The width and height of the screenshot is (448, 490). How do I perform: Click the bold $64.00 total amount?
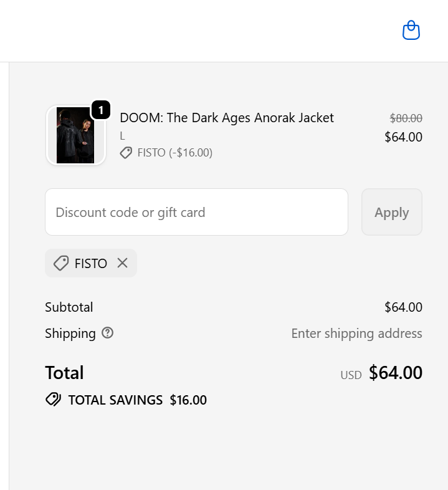[396, 373]
